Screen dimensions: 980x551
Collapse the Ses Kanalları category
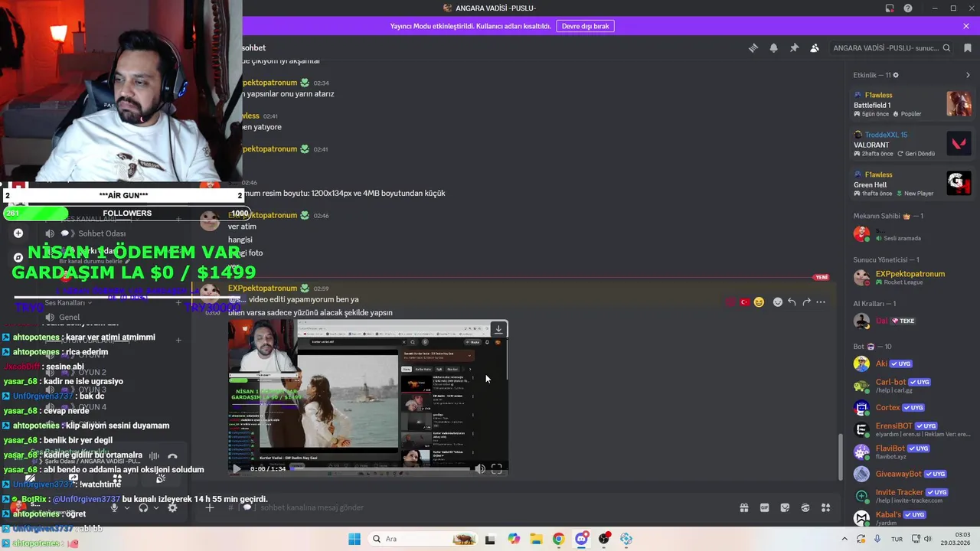click(x=67, y=302)
